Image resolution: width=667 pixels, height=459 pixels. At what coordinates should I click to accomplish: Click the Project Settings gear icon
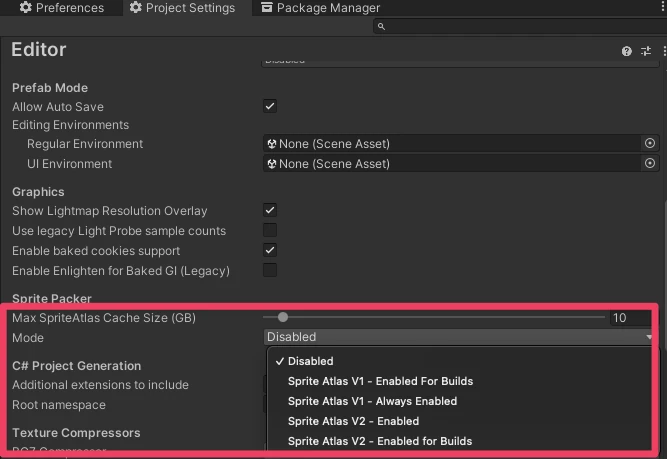135,7
